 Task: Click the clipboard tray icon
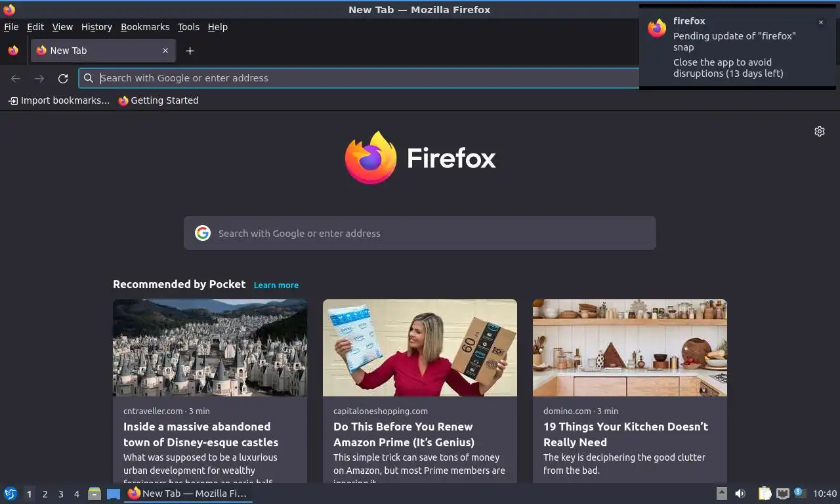765,493
